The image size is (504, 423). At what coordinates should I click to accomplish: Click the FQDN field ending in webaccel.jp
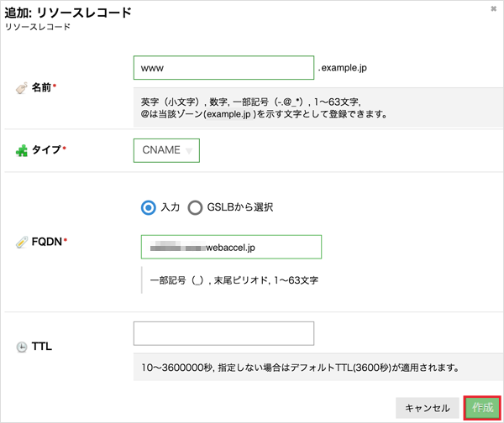tap(231, 247)
